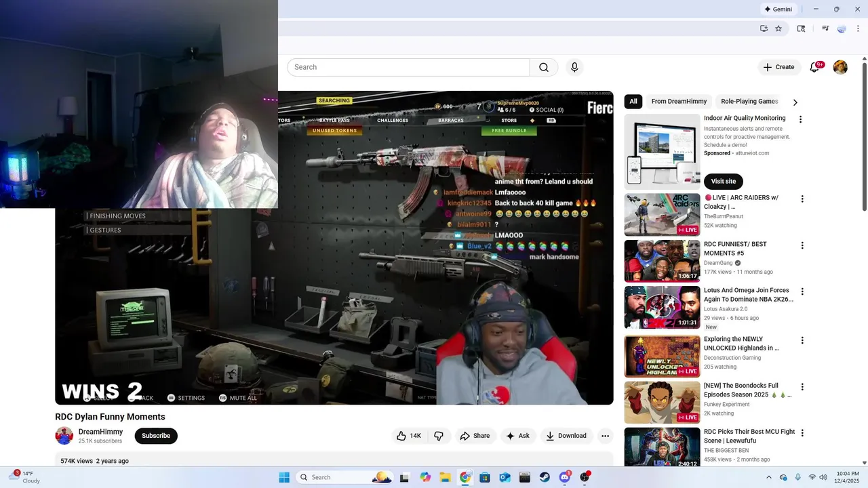
Task: Open options for Indoor Air Quality ad
Action: (x=800, y=119)
